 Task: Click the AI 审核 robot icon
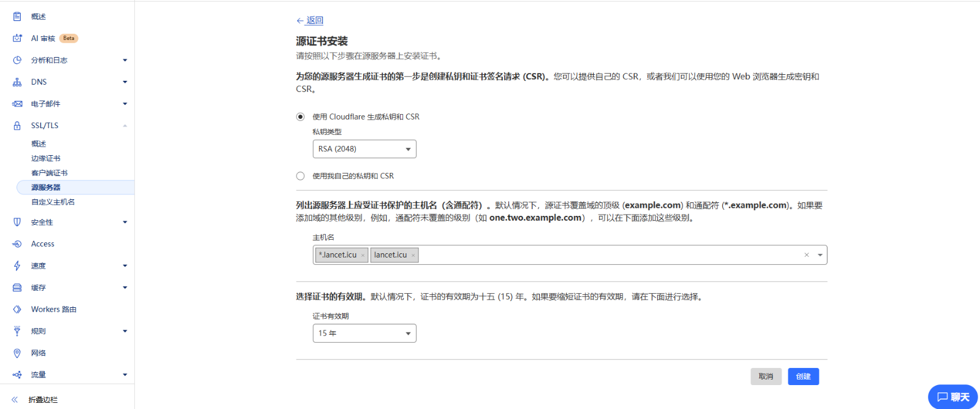click(x=17, y=38)
